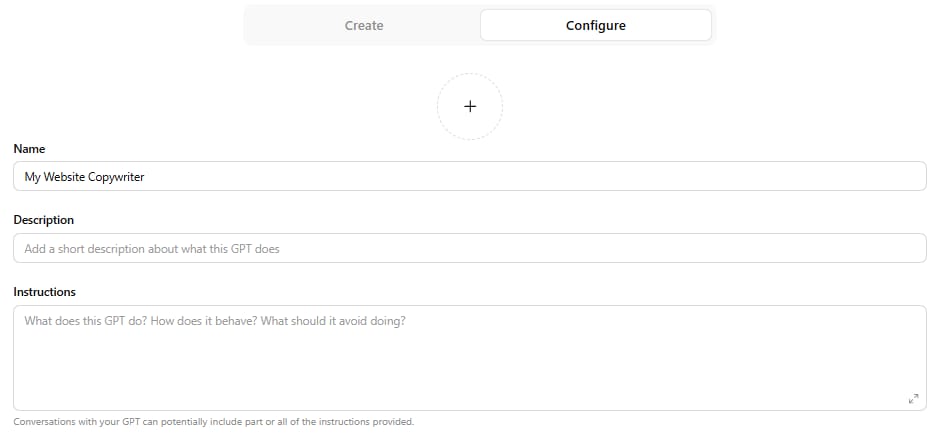Click the Name input field

470,177
